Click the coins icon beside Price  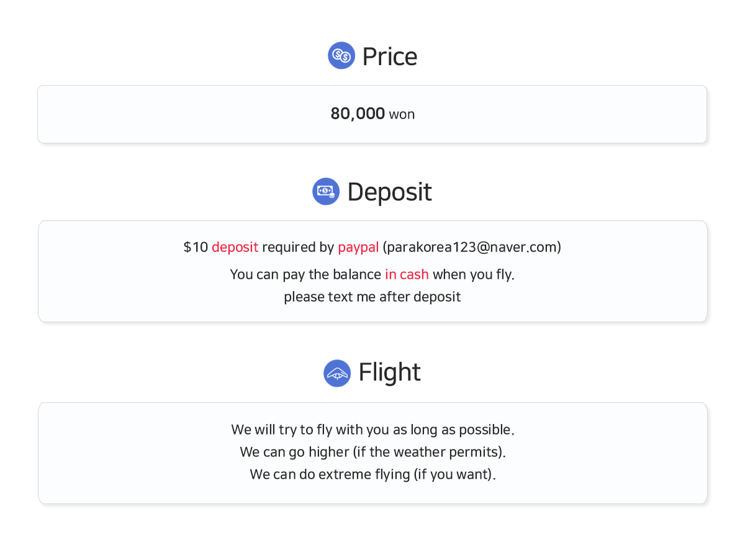click(x=341, y=55)
